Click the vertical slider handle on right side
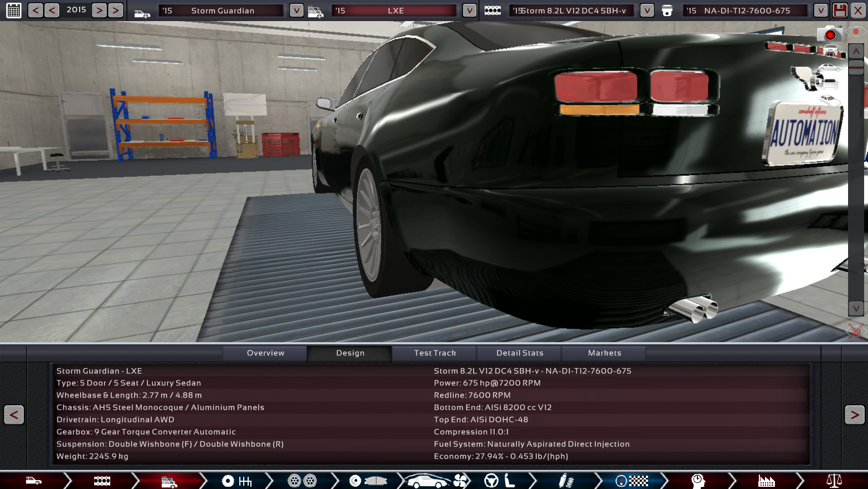This screenshot has width=868, height=489. click(856, 68)
